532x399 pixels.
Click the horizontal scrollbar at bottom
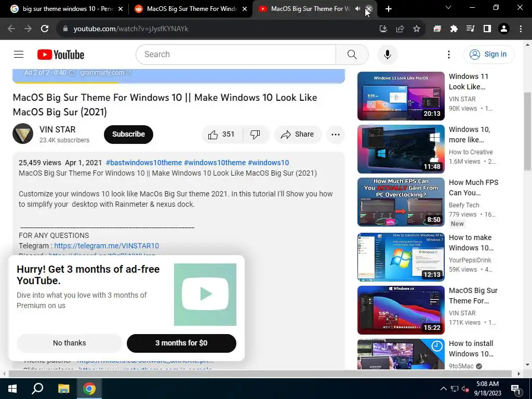point(260,374)
